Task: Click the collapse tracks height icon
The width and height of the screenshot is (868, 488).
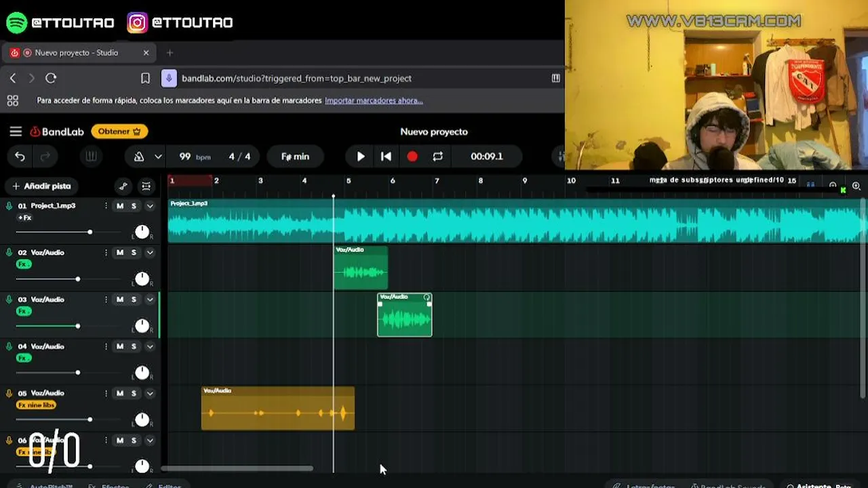Action: pos(146,186)
